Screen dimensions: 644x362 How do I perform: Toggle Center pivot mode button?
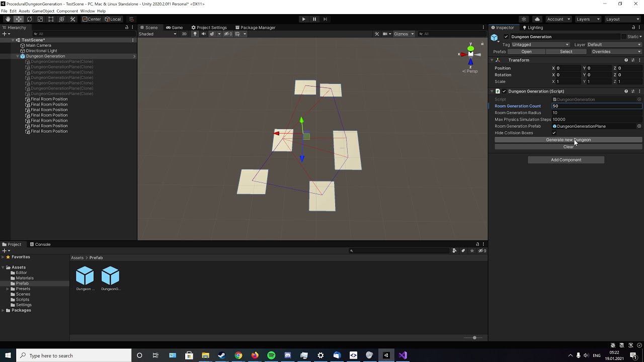92,19
